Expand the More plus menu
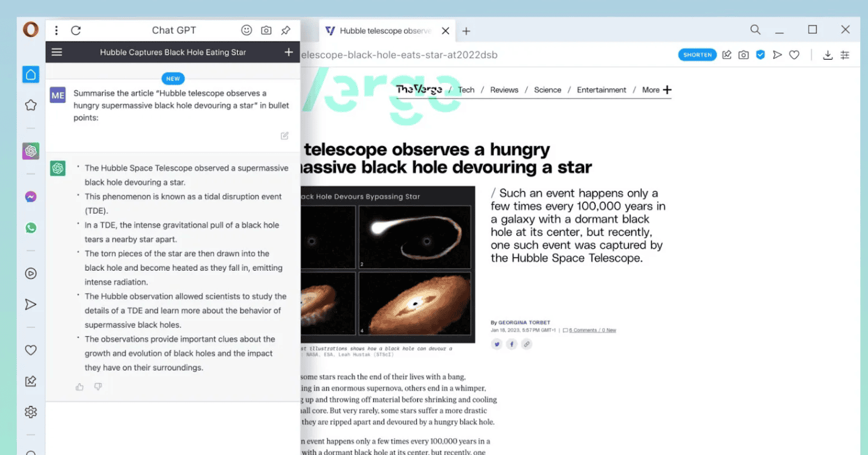The width and height of the screenshot is (868, 455). 657,90
